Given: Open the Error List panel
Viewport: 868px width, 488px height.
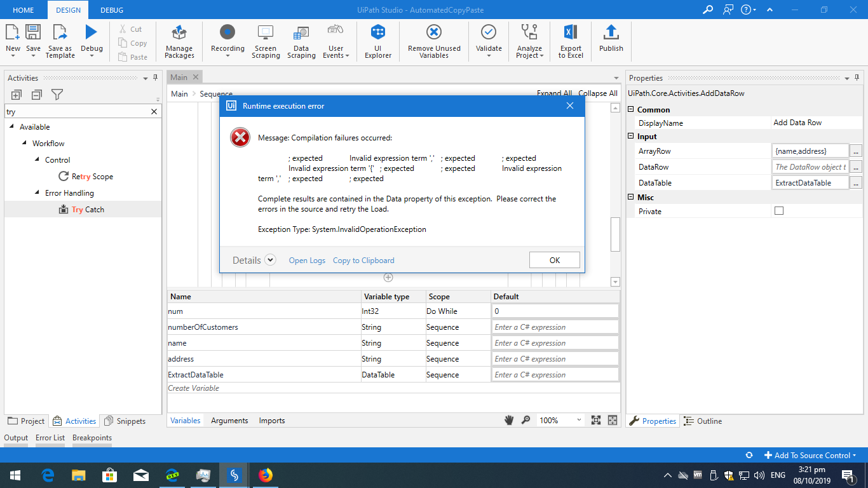Looking at the screenshot, I should 50,438.
